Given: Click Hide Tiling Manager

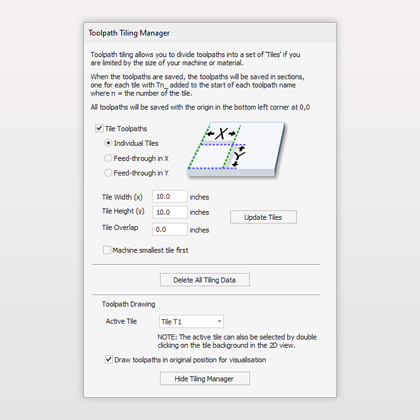Looking at the screenshot, I should (x=205, y=379).
